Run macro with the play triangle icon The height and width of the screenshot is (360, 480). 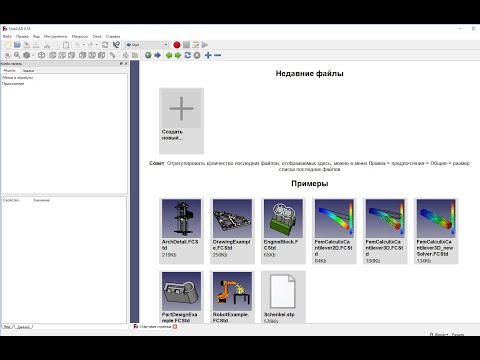coord(205,45)
